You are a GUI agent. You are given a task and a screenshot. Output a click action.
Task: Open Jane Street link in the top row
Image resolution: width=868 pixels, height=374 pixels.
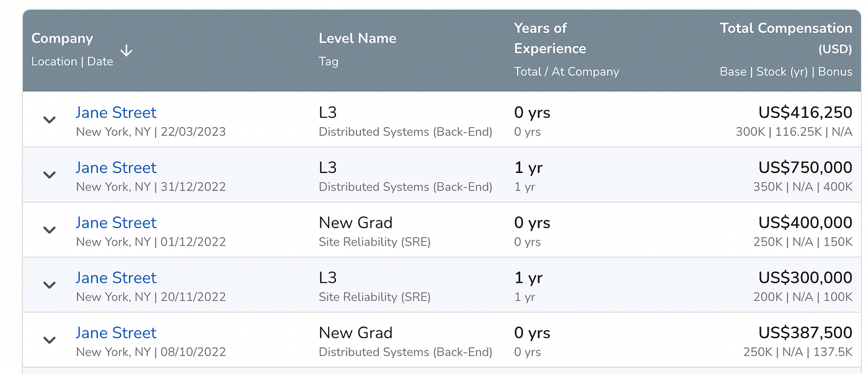coord(115,112)
